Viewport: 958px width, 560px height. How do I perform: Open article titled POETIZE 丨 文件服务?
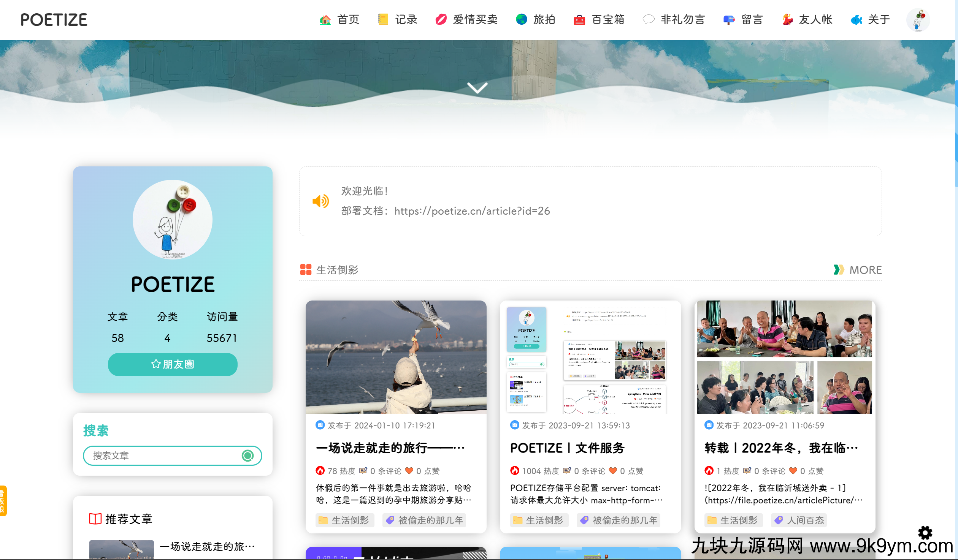point(567,448)
